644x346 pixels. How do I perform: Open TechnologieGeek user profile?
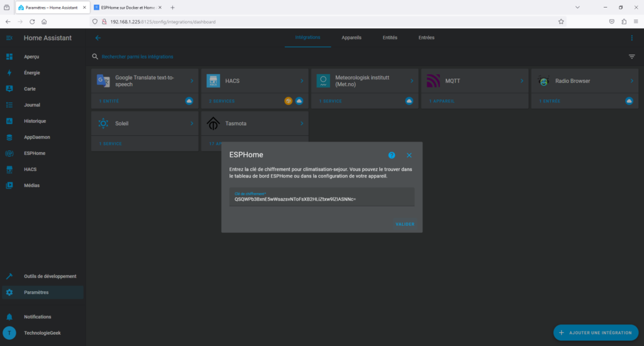tap(43, 333)
